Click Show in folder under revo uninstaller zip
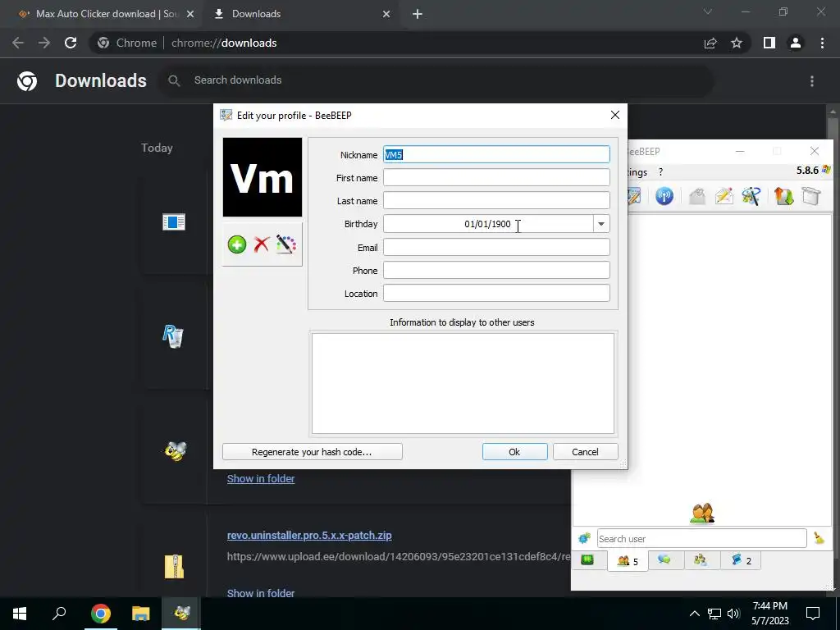The height and width of the screenshot is (630, 840). (261, 593)
